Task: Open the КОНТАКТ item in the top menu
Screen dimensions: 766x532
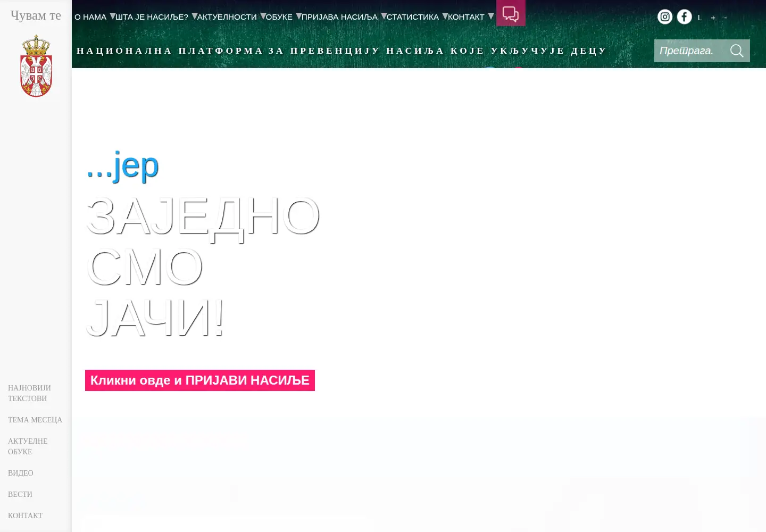Action: pyautogui.click(x=466, y=17)
